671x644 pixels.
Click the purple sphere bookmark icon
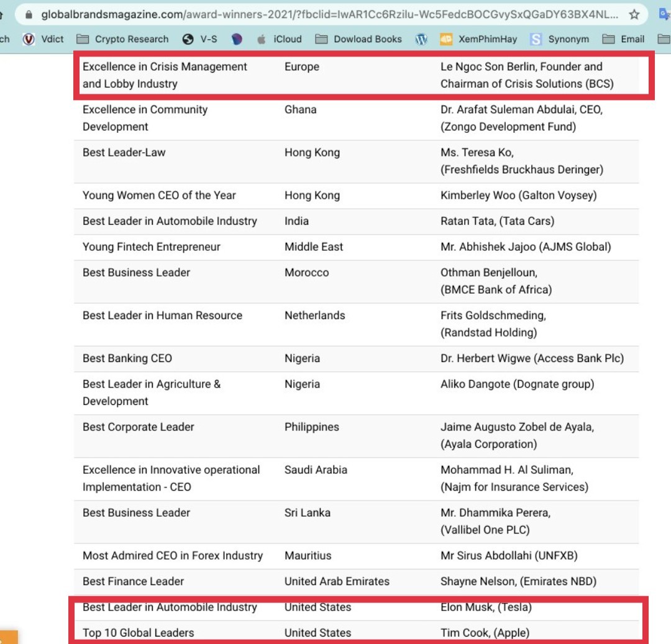coord(237,39)
